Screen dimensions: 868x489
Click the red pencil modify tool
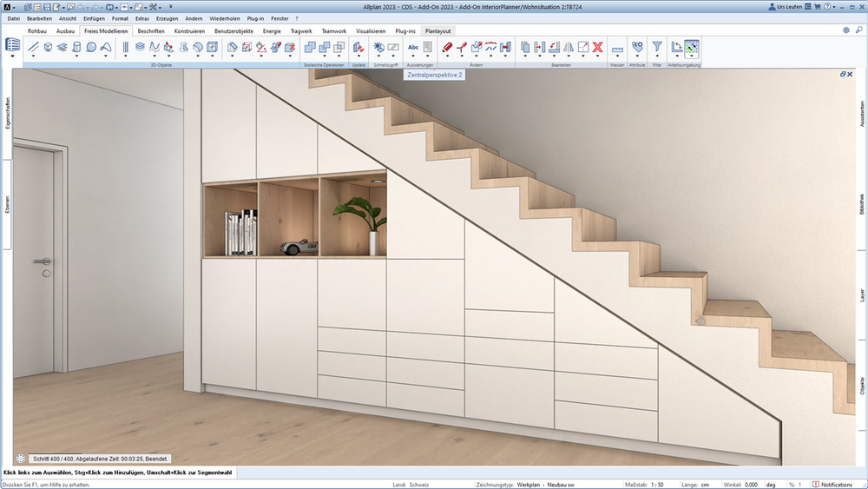click(447, 47)
